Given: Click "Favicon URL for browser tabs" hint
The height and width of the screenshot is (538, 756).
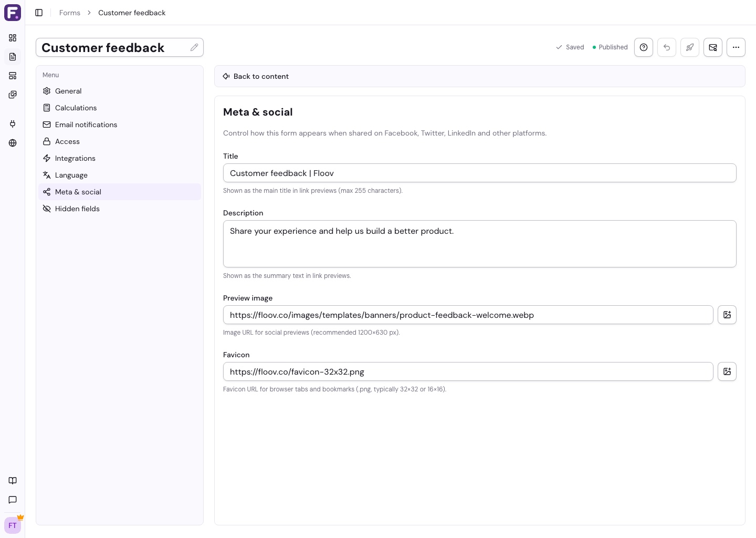Looking at the screenshot, I should 334,389.
